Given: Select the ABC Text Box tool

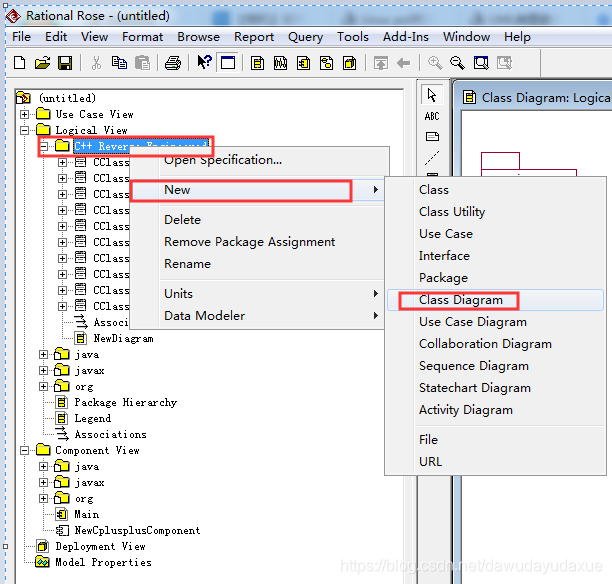Looking at the screenshot, I should (432, 116).
